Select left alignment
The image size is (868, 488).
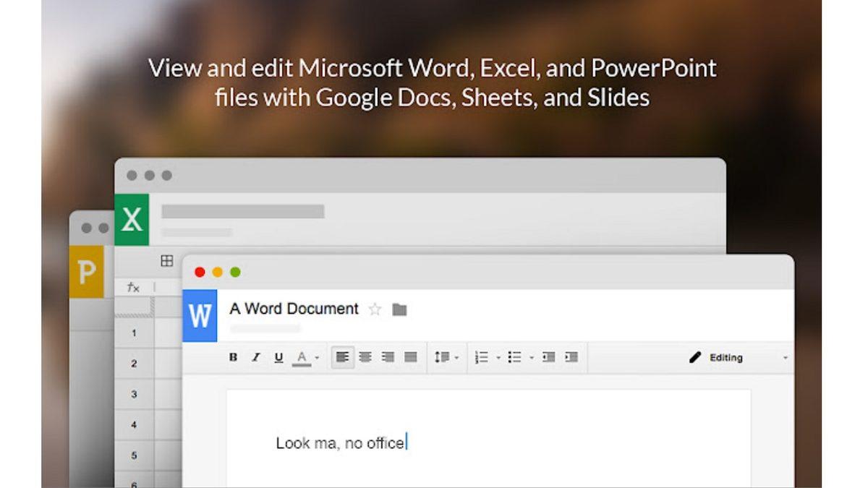(x=342, y=356)
